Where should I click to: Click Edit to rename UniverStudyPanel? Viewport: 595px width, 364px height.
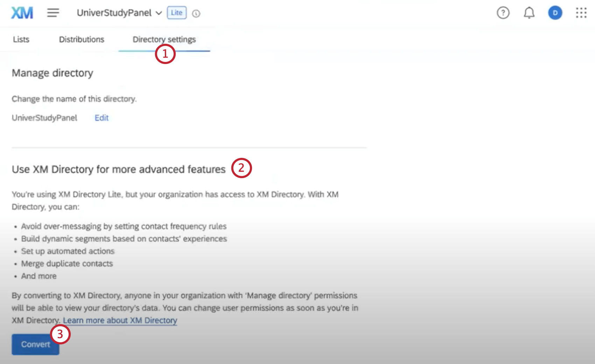(x=101, y=118)
